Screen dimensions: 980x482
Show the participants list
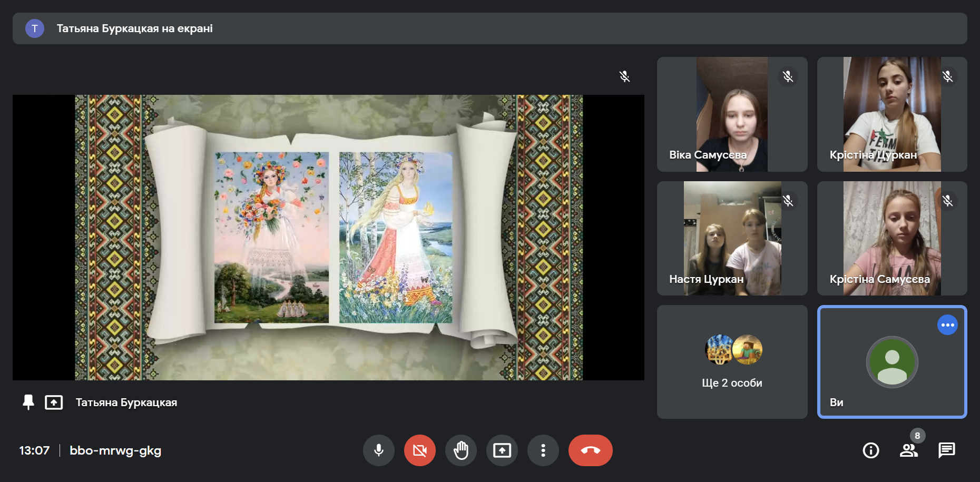tap(908, 450)
